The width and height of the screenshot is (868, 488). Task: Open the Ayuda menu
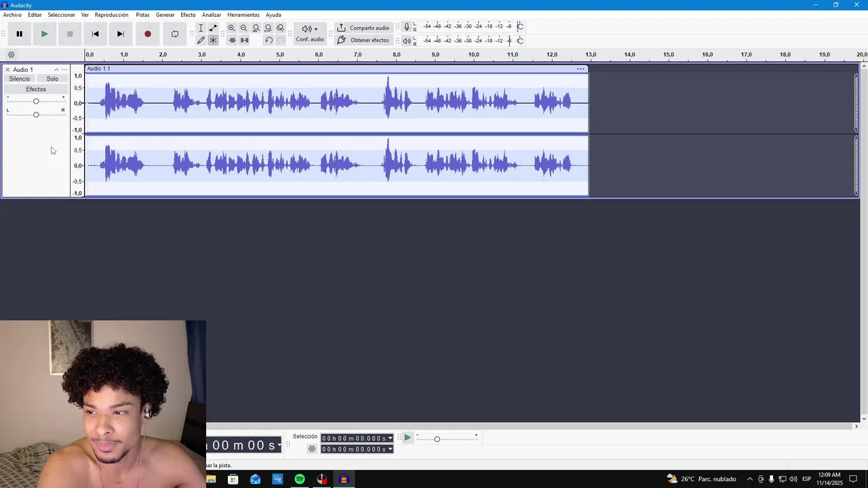point(273,15)
